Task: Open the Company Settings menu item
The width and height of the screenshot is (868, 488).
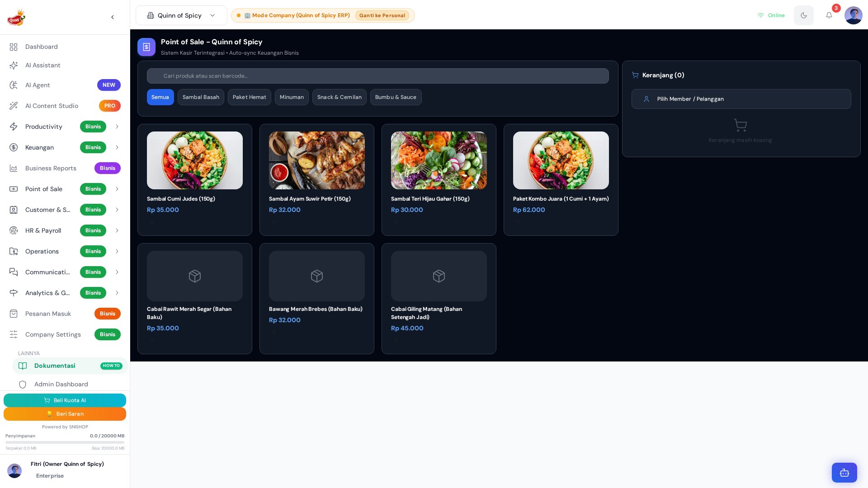Action: click(x=65, y=334)
